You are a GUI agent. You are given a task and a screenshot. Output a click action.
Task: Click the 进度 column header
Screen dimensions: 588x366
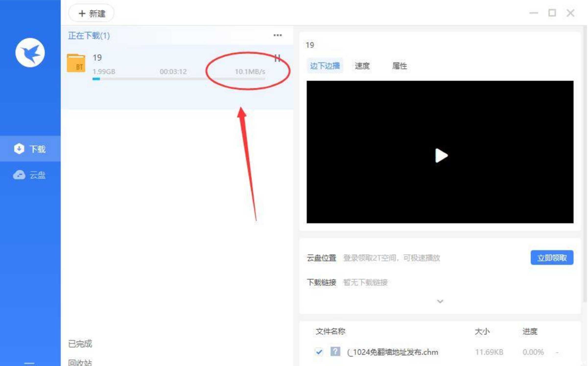pyautogui.click(x=530, y=332)
